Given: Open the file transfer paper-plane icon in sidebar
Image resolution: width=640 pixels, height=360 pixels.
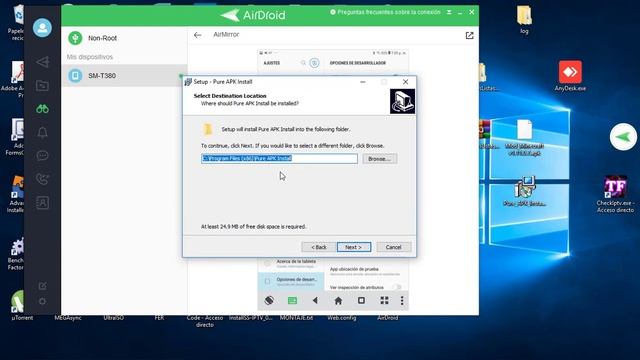Looking at the screenshot, I should coord(42,62).
